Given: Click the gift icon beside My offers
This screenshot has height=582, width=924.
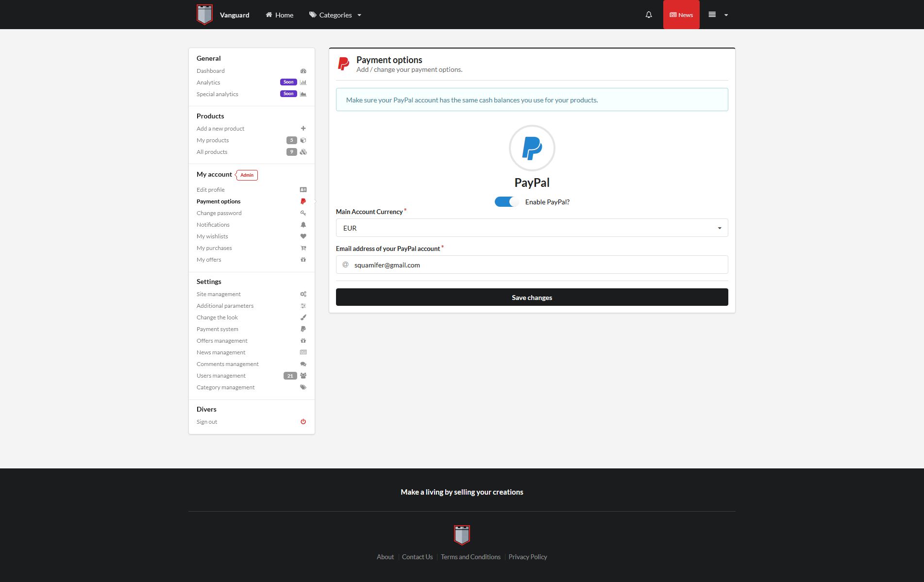Looking at the screenshot, I should (303, 260).
